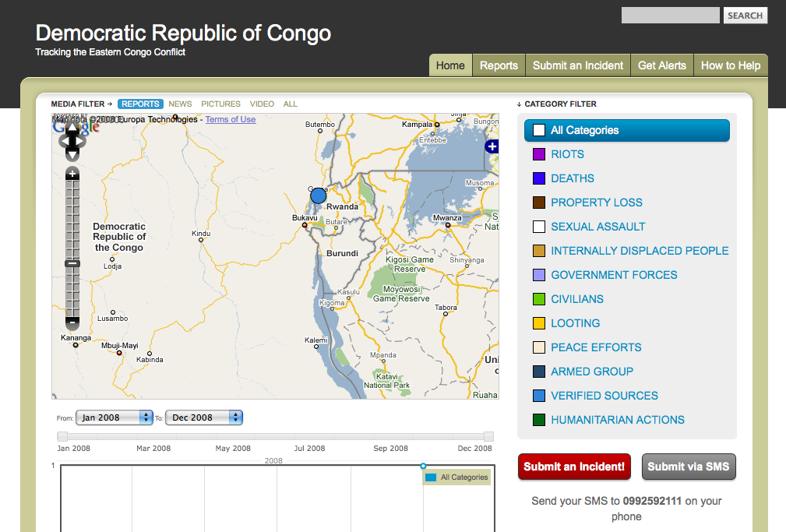This screenshot has height=532, width=786.
Task: Click the Bukavu city marker on map
Action: coord(305,225)
